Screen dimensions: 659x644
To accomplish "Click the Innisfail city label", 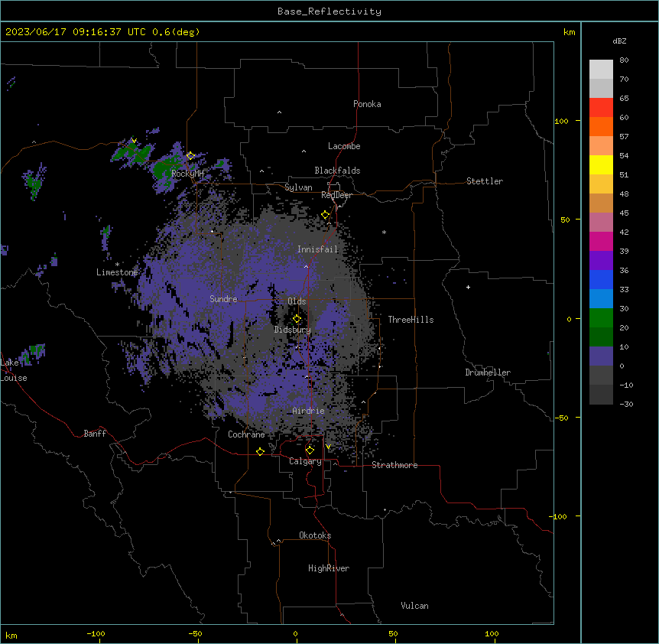I will (317, 249).
